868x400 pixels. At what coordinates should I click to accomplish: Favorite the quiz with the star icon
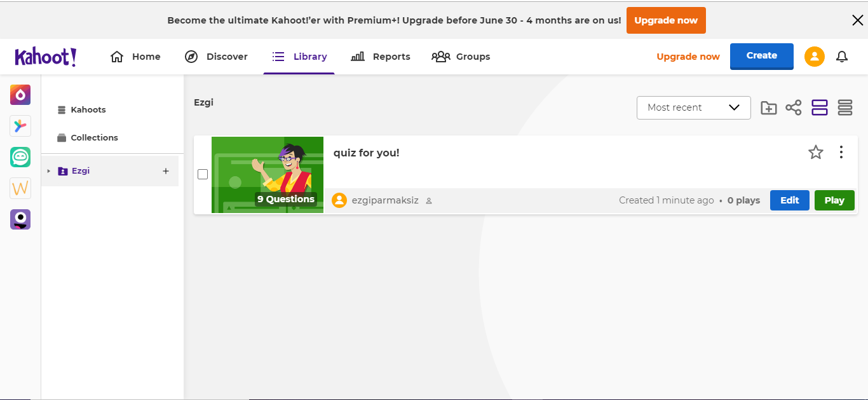[816, 152]
